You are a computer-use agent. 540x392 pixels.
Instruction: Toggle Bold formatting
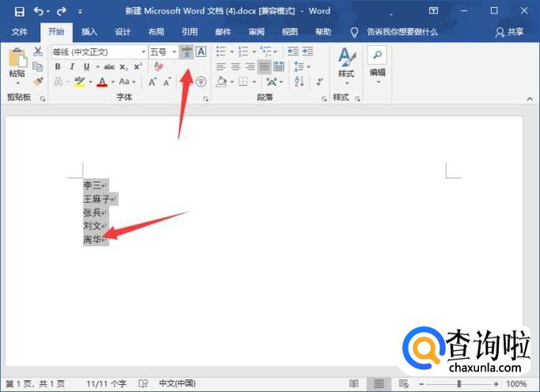[58, 67]
